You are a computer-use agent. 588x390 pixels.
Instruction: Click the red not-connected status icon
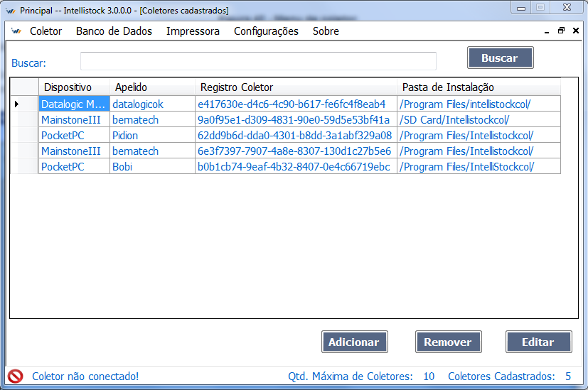(x=16, y=376)
